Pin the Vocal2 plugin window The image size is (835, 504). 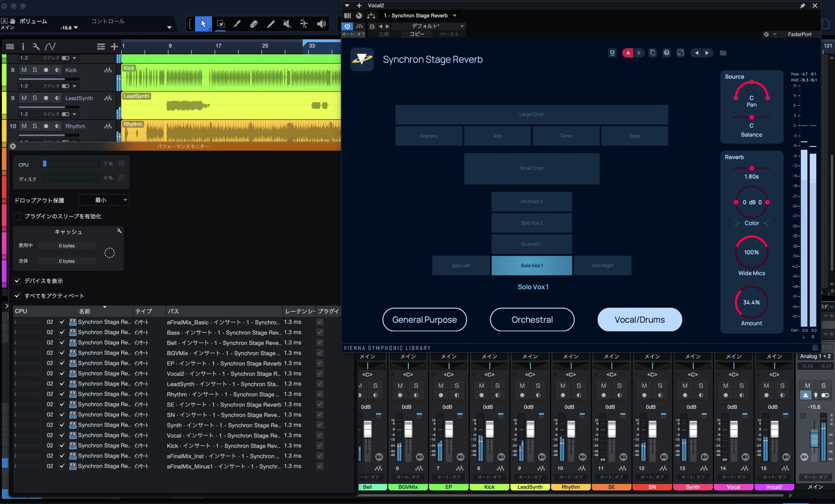pos(802,6)
